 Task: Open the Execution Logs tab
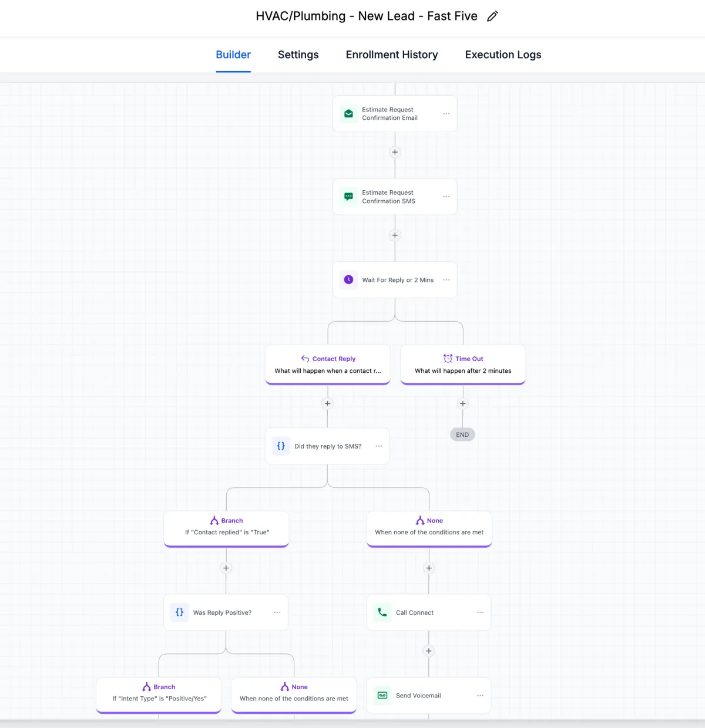click(503, 55)
